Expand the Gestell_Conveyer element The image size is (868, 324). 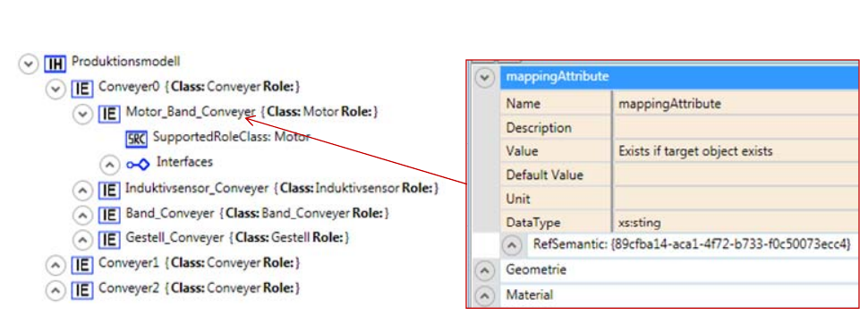82,239
